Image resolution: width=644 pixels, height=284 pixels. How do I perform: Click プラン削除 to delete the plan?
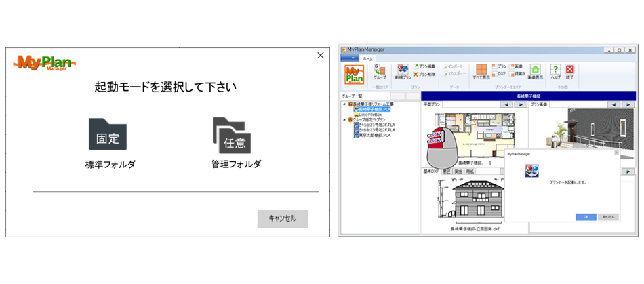click(424, 75)
